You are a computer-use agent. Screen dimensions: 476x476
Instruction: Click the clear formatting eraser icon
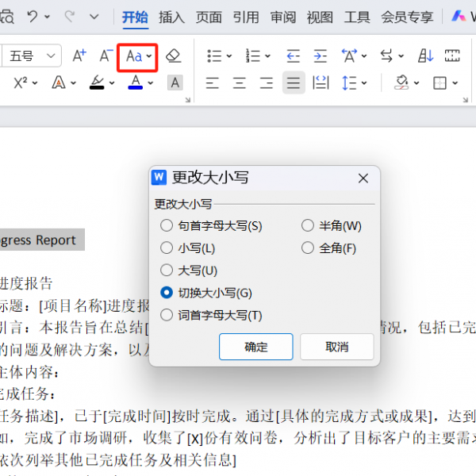point(175,56)
